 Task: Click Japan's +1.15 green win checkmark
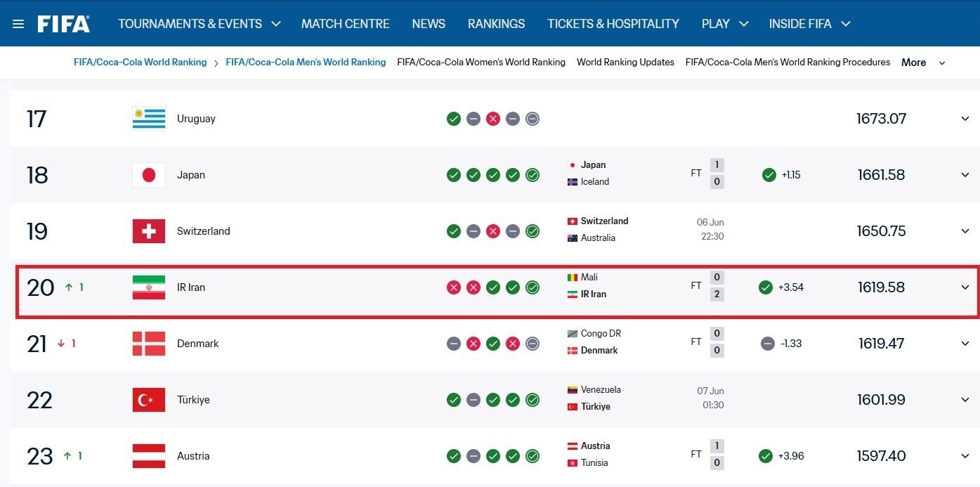(x=769, y=175)
